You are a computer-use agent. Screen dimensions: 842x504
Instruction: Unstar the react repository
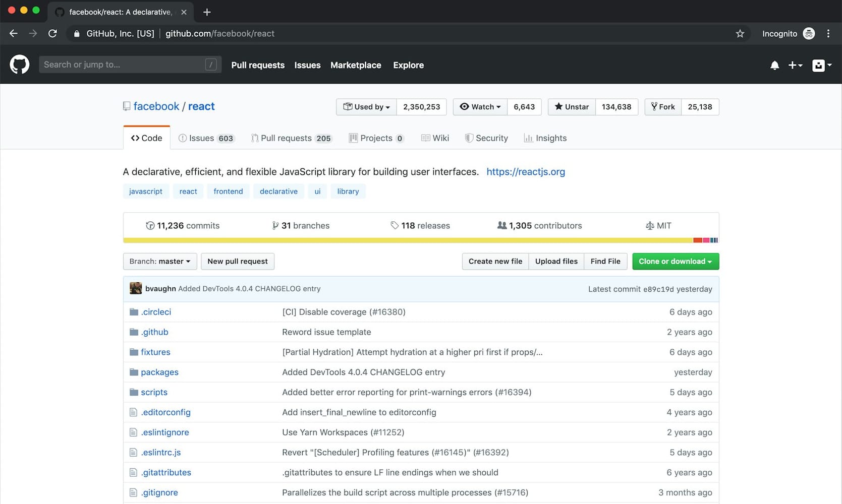click(x=572, y=107)
